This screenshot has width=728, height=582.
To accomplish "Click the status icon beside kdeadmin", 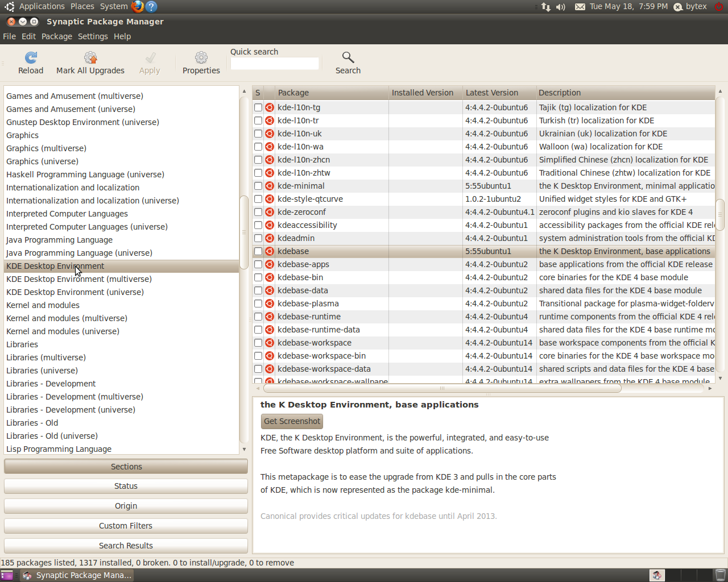I will (270, 238).
